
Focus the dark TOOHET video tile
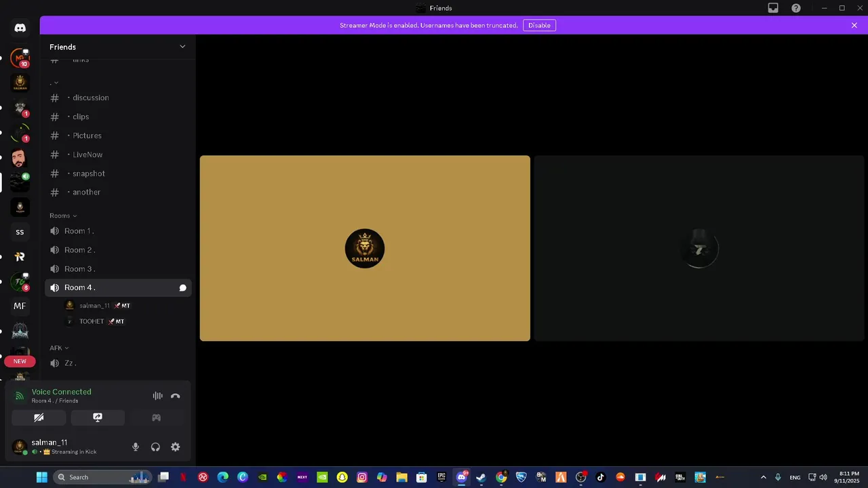pos(699,248)
